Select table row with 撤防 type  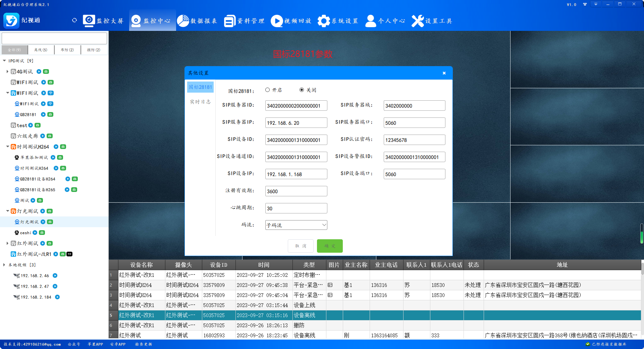[x=375, y=325]
